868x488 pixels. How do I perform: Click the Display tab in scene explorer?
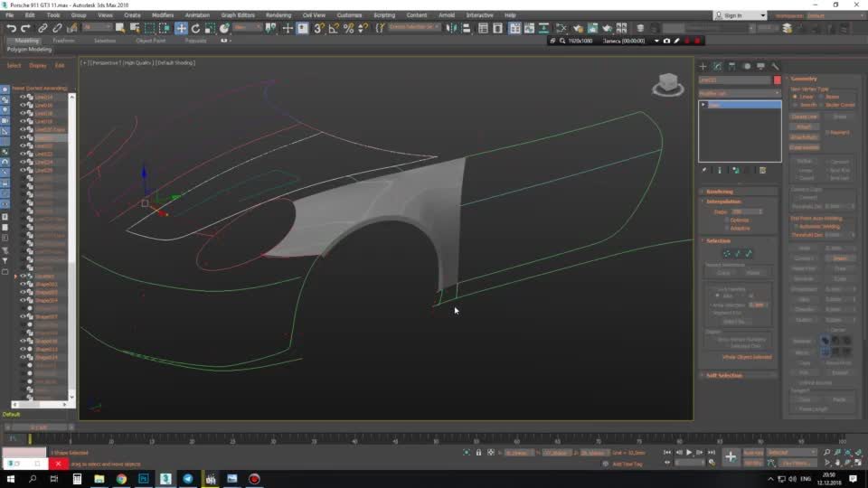(x=38, y=65)
